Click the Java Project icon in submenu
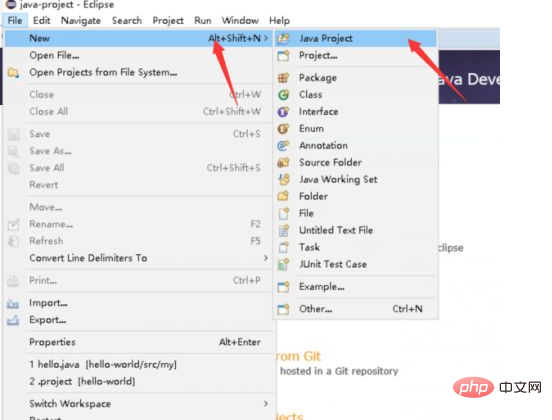This screenshot has height=420, width=552. [283, 38]
